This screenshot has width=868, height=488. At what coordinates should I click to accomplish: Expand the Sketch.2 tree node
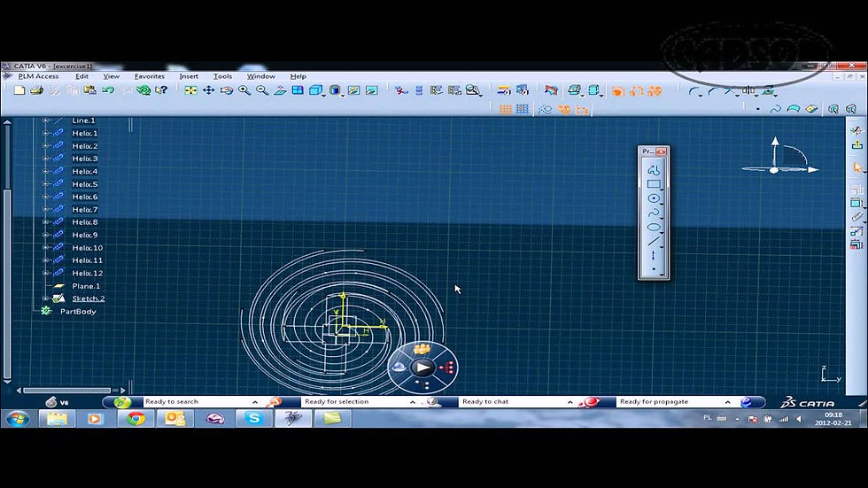(46, 298)
